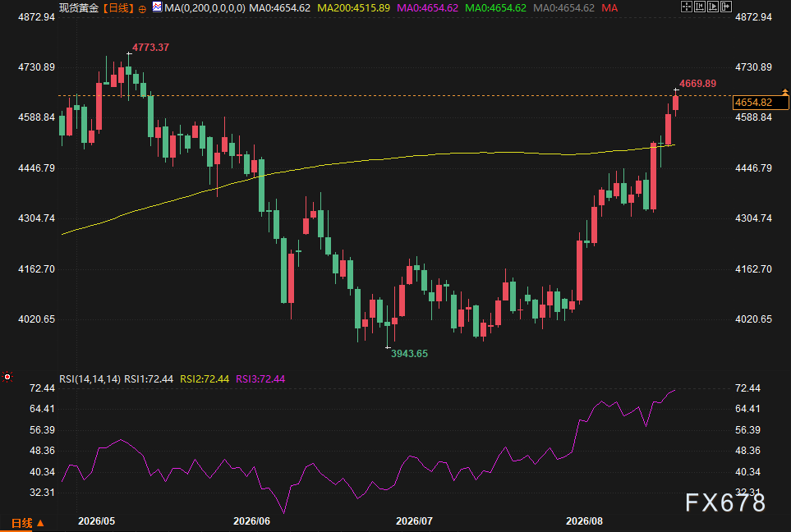
Task: Click the 【日线】 period label in title
Action: pos(118,8)
